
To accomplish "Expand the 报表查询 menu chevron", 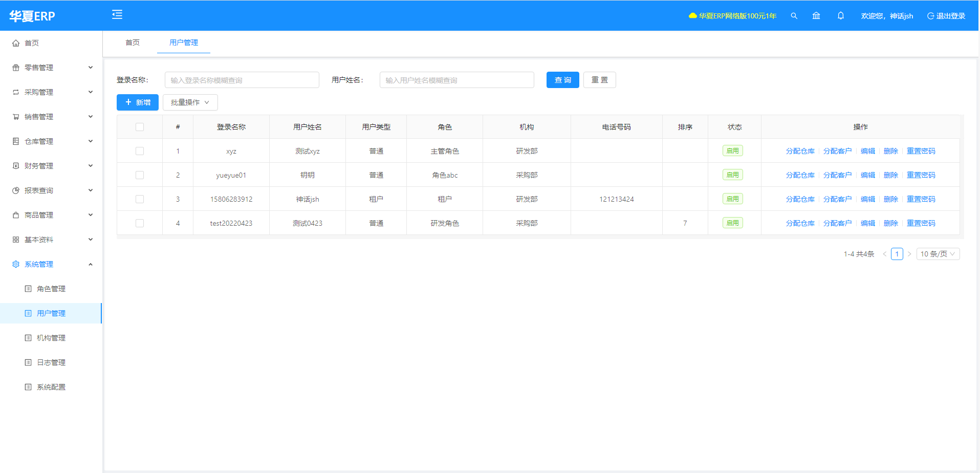I will pyautogui.click(x=91, y=190).
